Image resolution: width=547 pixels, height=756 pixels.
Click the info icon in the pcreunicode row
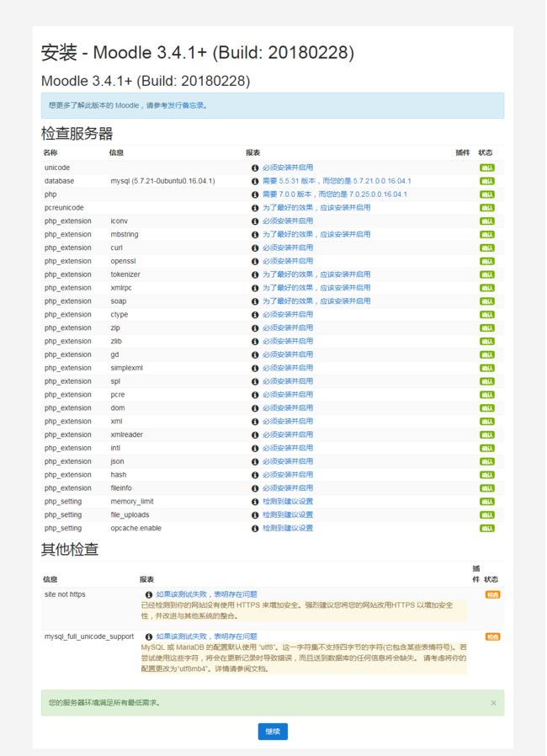coord(255,208)
